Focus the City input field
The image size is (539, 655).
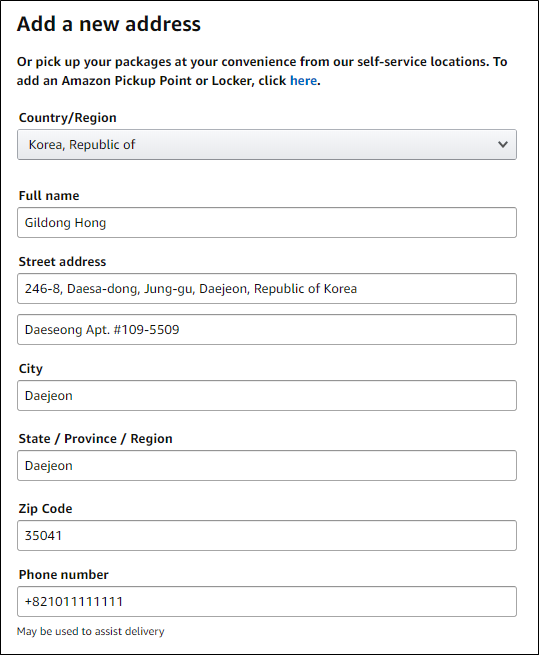(267, 396)
